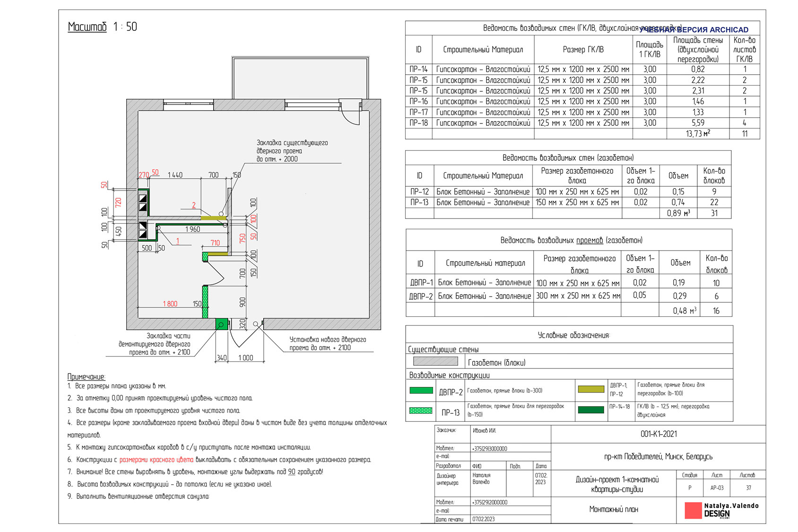The width and height of the screenshot is (798, 532).
Task: Click the 'Существующие стены' legend subheading
Action: coord(443,349)
